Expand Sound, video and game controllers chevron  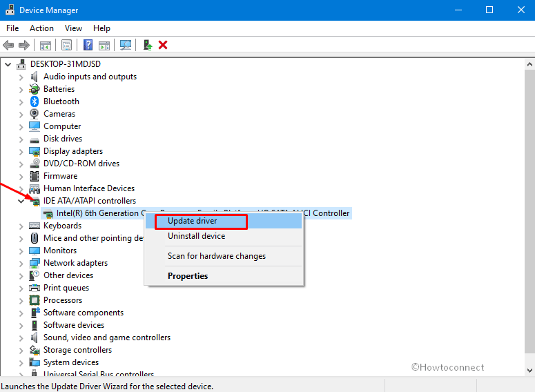[x=21, y=337]
